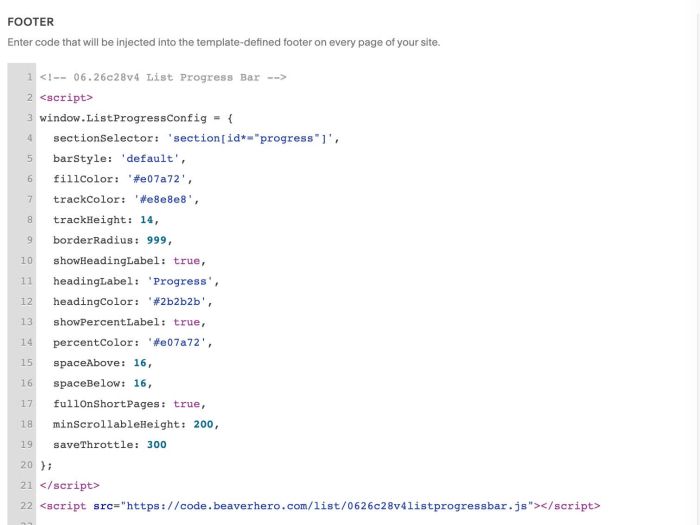Click the closing script tag on line 21
The image size is (700, 525).
70,485
